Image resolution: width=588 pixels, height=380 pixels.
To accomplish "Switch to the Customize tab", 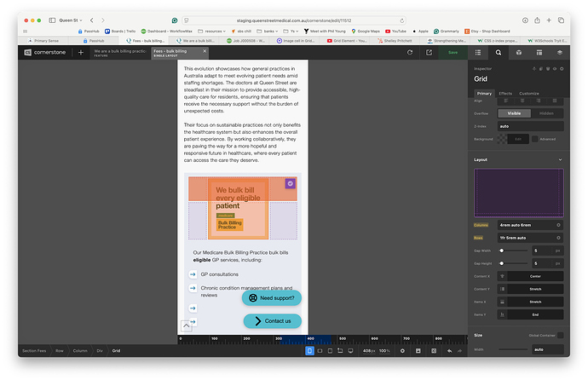I will click(529, 93).
